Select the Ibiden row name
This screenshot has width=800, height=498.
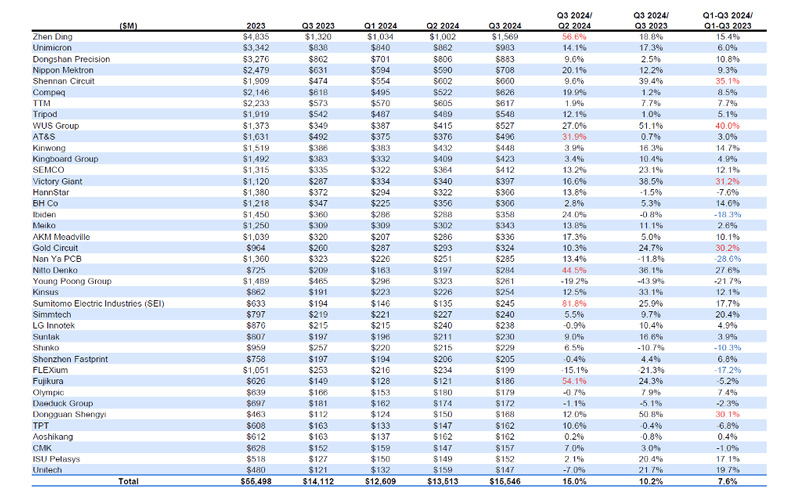tap(44, 215)
